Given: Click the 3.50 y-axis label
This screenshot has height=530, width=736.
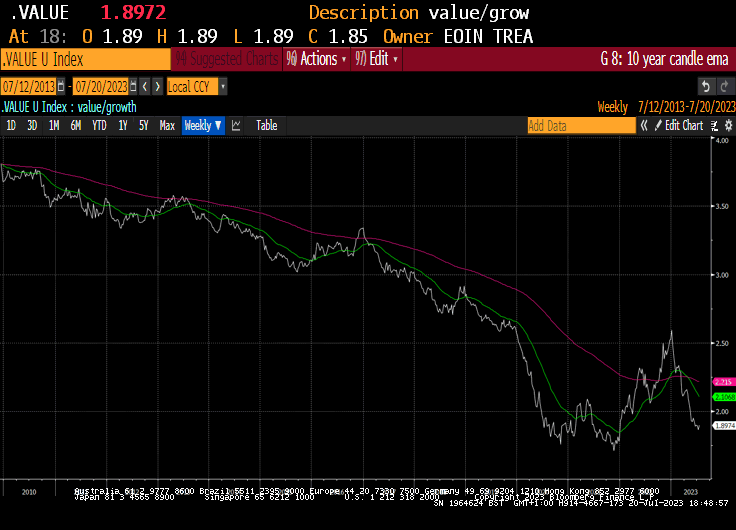Looking at the screenshot, I should coord(722,206).
